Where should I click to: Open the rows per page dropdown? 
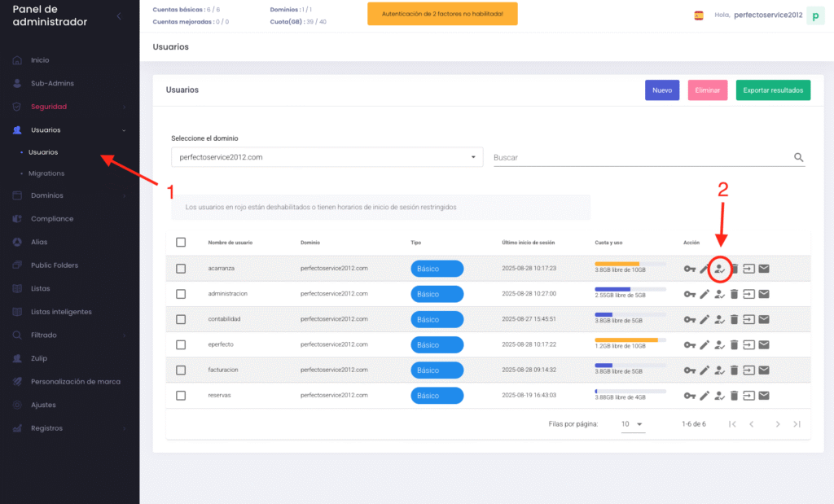tap(633, 424)
